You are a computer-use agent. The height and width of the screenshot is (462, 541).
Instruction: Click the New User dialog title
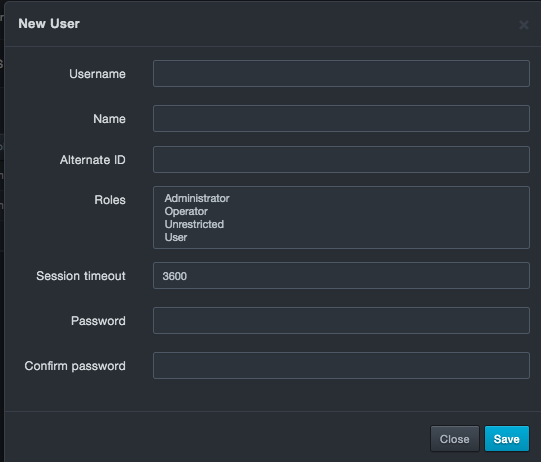[49, 23]
